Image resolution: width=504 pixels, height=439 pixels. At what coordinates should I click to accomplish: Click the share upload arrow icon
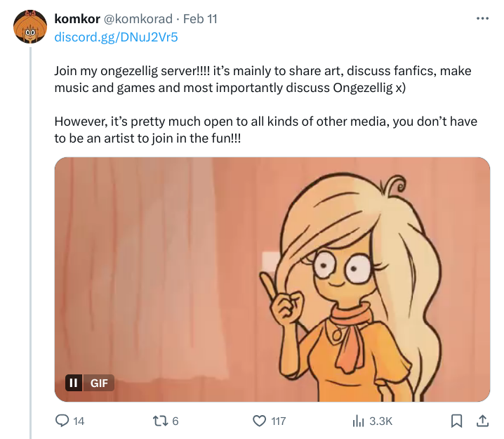[x=482, y=421]
